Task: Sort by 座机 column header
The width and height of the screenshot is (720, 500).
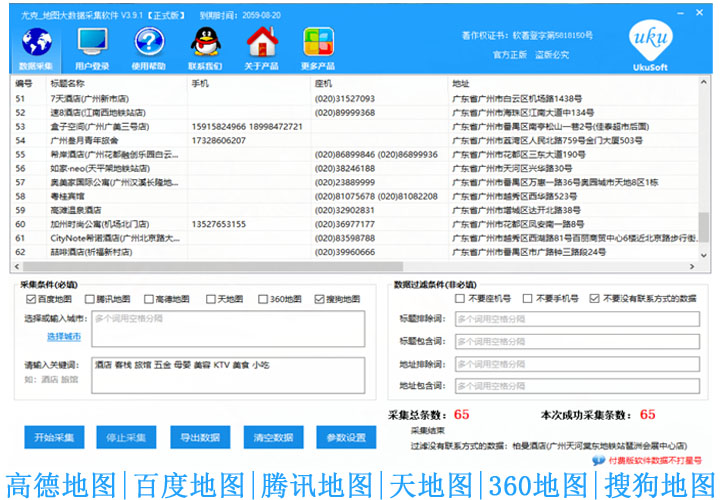Action: pos(323,84)
